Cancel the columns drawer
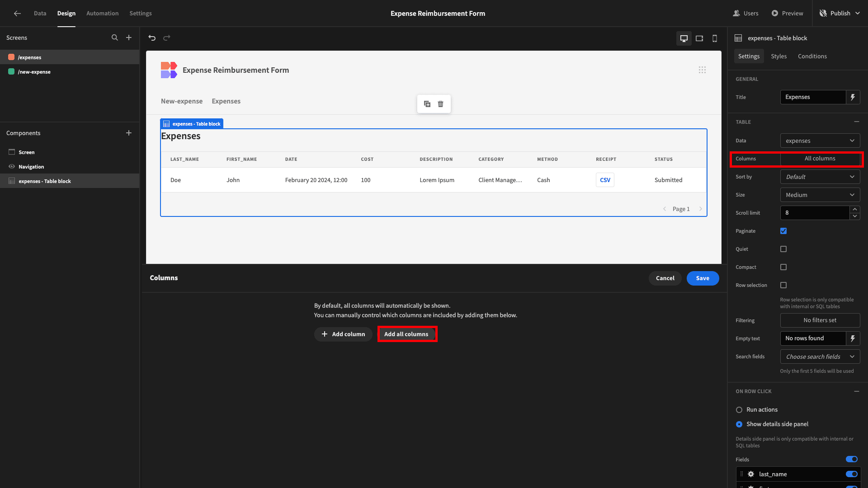 pos(665,278)
